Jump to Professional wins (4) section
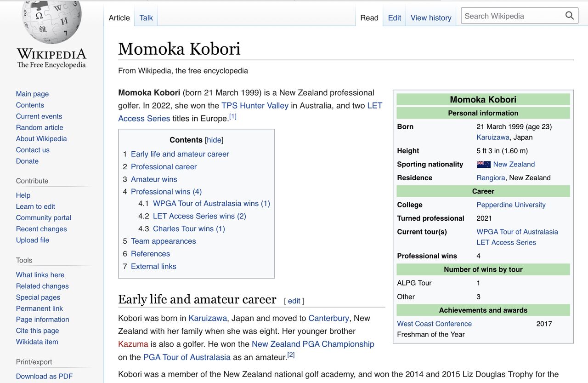The width and height of the screenshot is (588, 383). (x=166, y=192)
